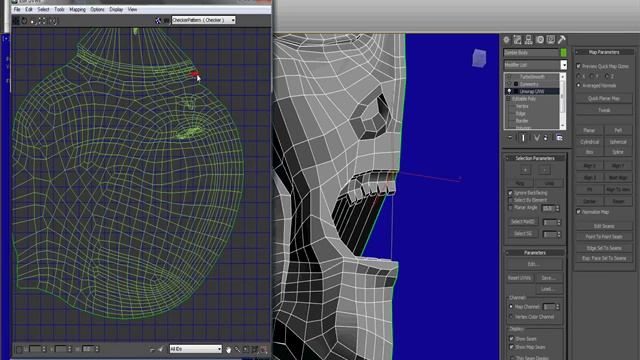
Task: Open the Tools menu in Edit UVWs
Action: pyautogui.click(x=60, y=9)
